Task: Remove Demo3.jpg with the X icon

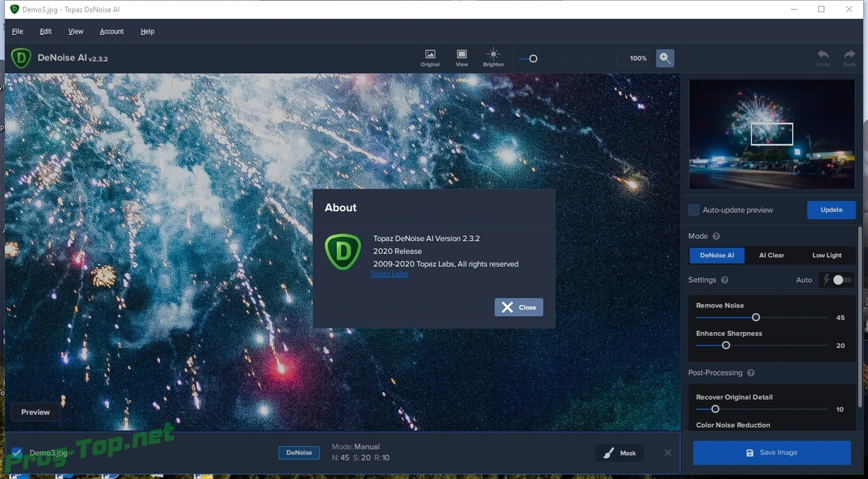Action: click(x=668, y=453)
